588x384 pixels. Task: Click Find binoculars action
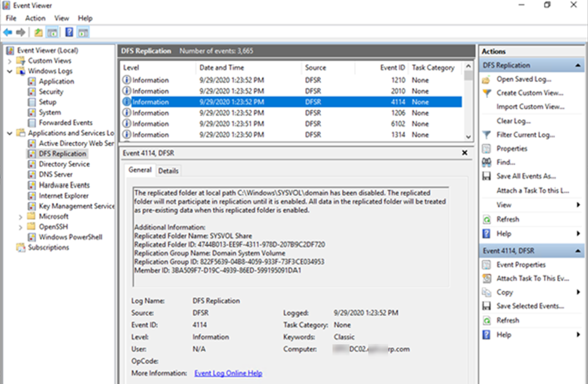[505, 162]
